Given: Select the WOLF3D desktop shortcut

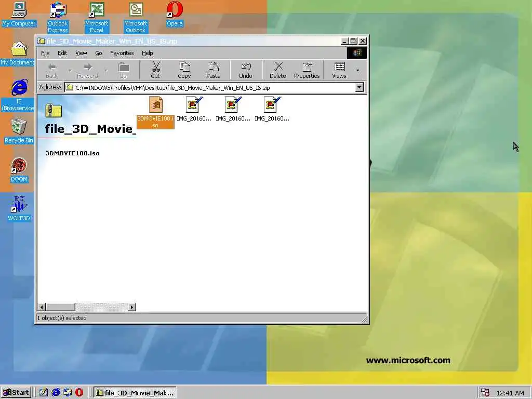Looking at the screenshot, I should 19,209.
